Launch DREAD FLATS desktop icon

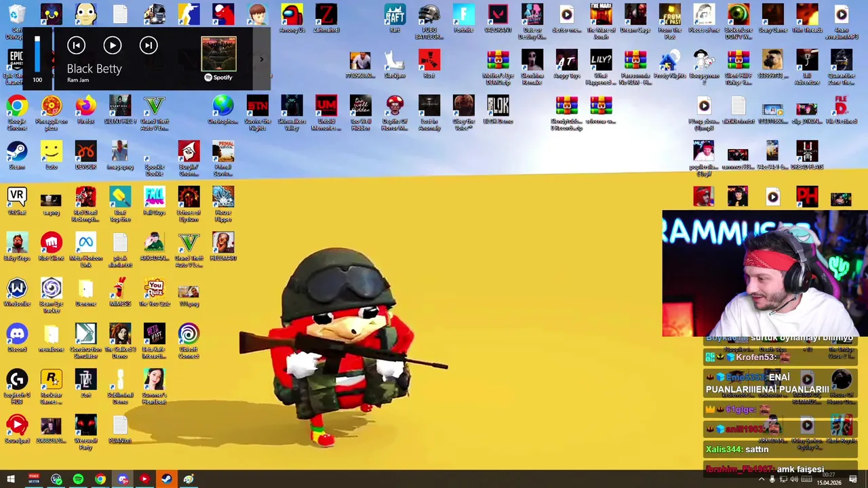click(807, 156)
